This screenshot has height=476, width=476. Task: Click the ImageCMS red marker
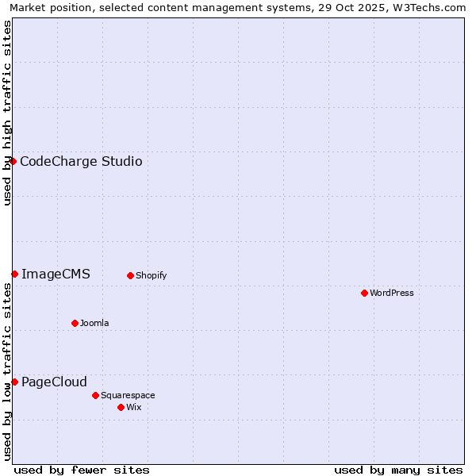[14, 274]
